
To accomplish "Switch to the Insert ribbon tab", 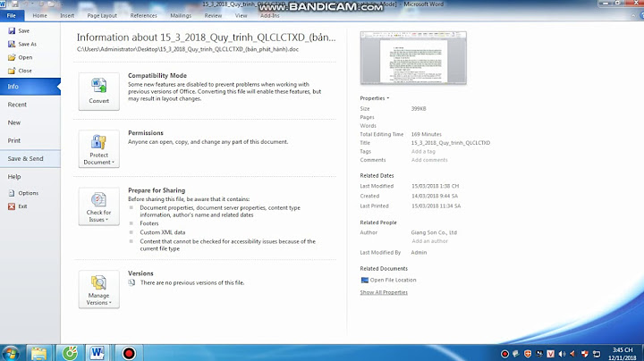I will (x=67, y=15).
